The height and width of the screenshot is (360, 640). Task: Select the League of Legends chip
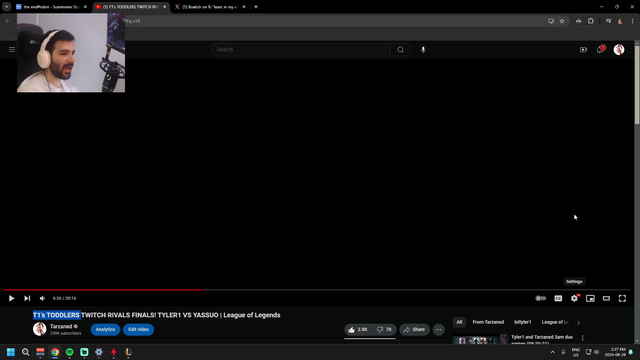(555, 322)
